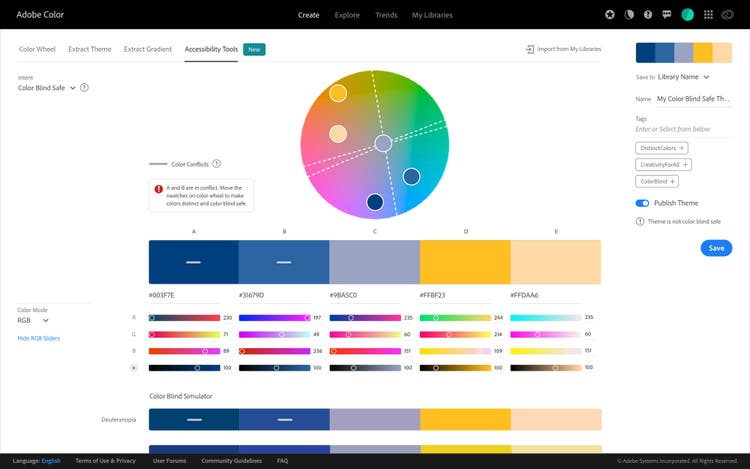Click the red conflict warning icon
This screenshot has height=469, width=750.
tap(159, 188)
